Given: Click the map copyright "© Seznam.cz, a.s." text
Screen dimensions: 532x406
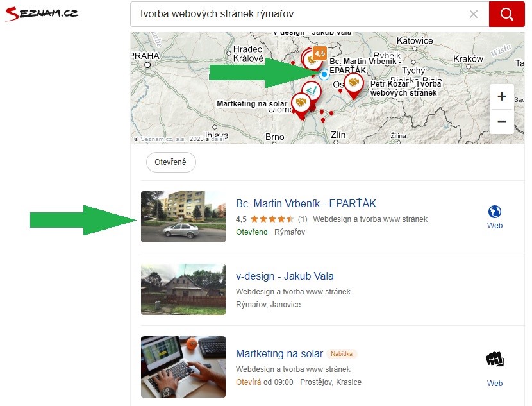Looking at the screenshot, I should pyautogui.click(x=179, y=139).
